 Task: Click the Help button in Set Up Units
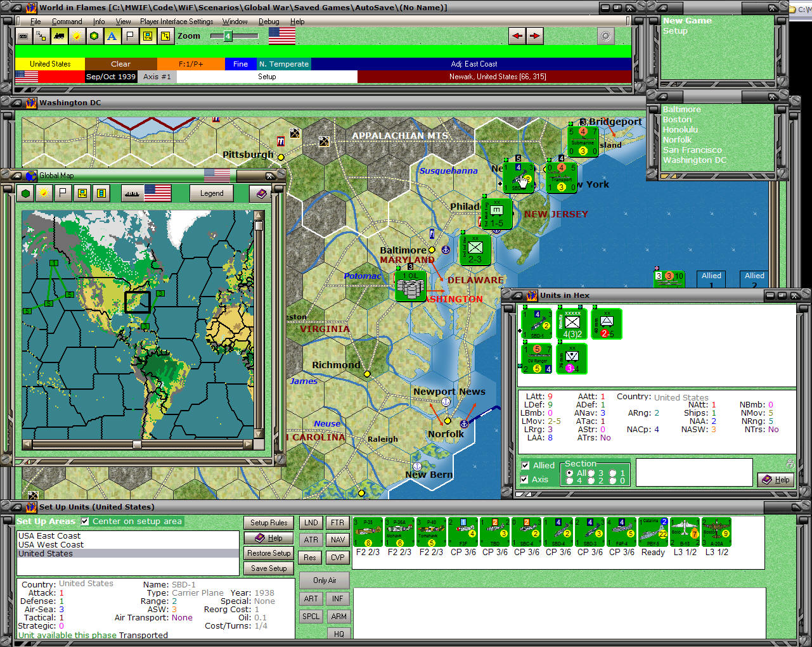269,538
